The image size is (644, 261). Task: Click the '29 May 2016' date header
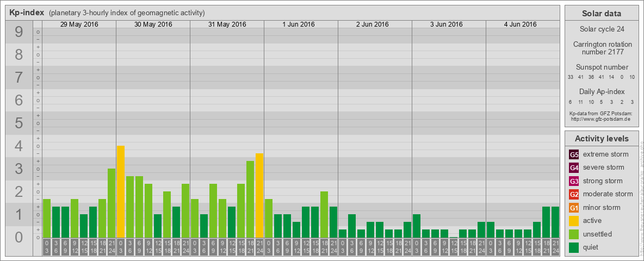click(x=79, y=24)
